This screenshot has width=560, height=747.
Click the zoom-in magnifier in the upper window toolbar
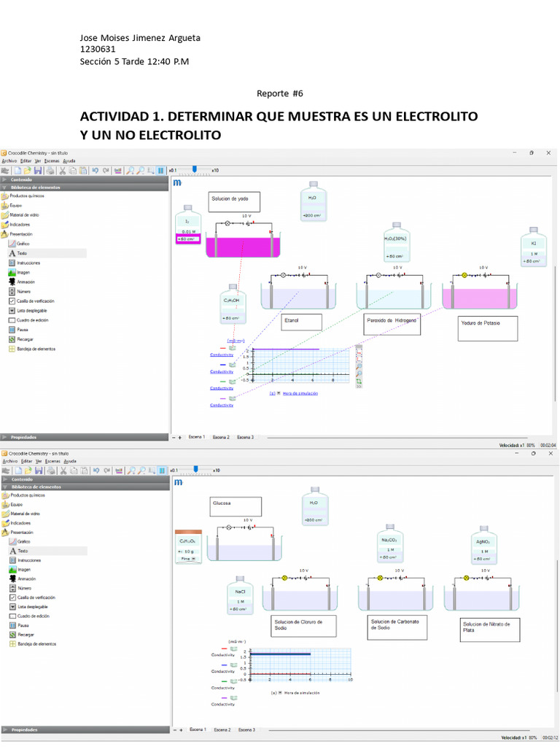130,171
